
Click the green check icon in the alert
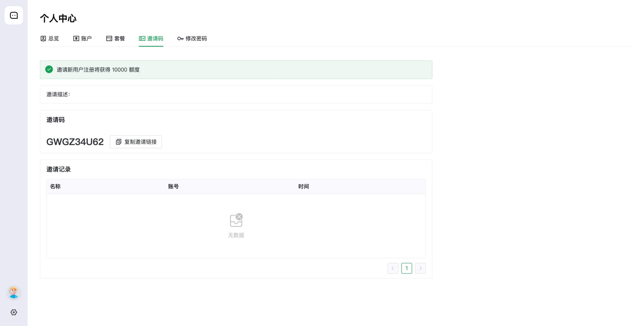click(x=49, y=69)
